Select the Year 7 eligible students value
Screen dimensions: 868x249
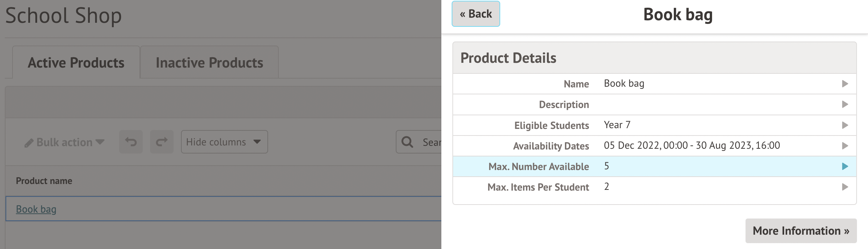pos(617,125)
